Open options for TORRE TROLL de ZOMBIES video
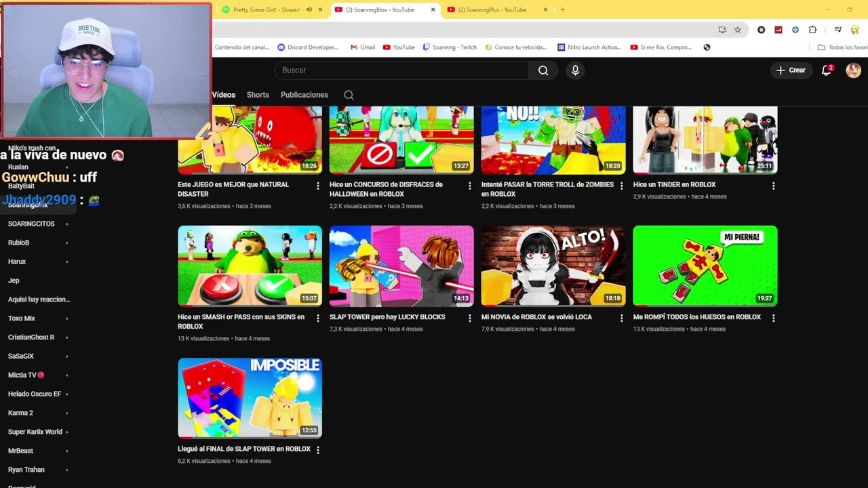The image size is (868, 488). [622, 186]
